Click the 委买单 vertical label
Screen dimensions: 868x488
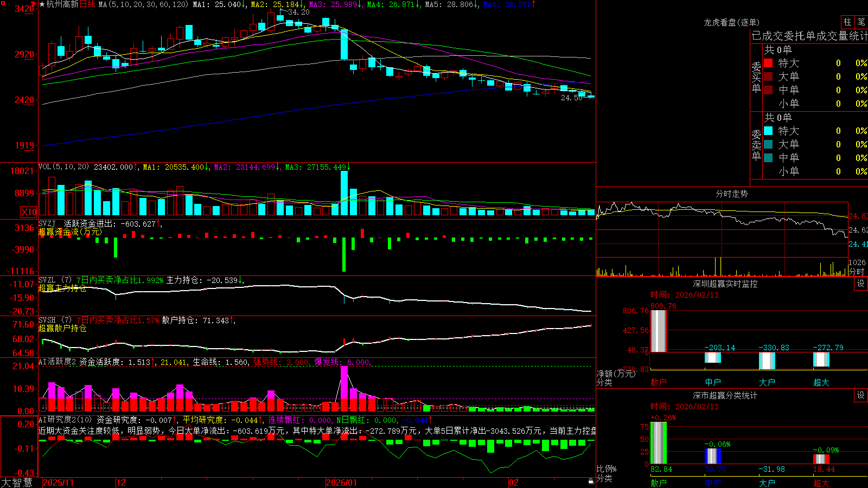[x=756, y=77]
